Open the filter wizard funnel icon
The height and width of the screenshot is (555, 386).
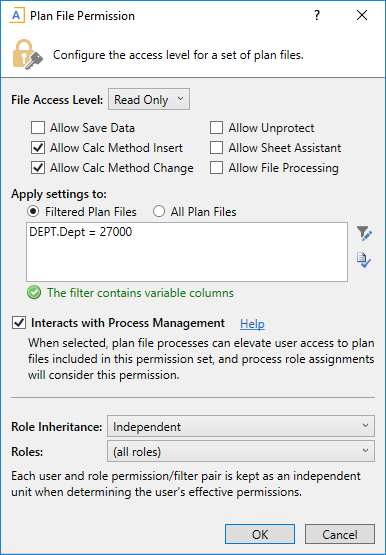pos(364,234)
